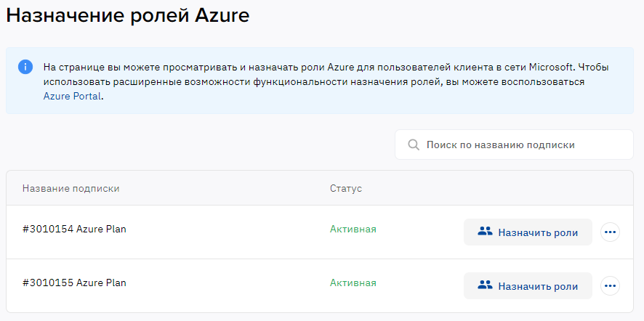This screenshot has width=644, height=321.
Task: Click Назначить роли for #3010154 Azure Plan
Action: click(x=528, y=232)
